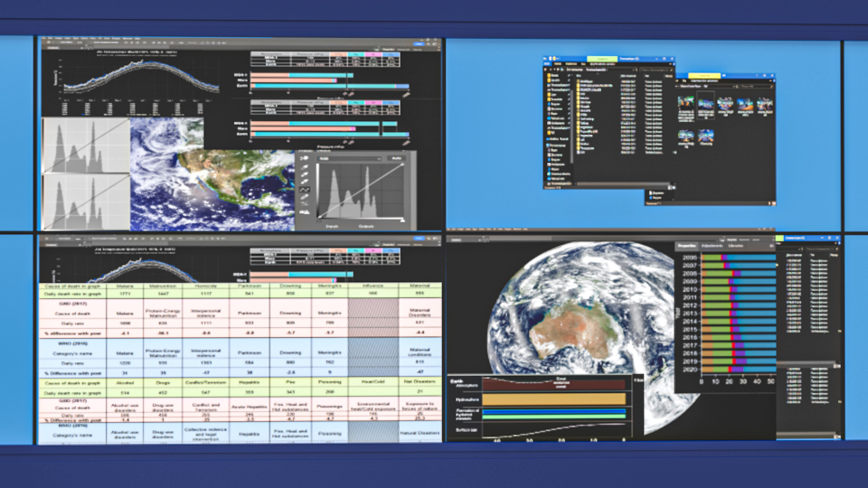
Task: Click the 'Nat Disasters' cell in the table
Action: [x=420, y=382]
